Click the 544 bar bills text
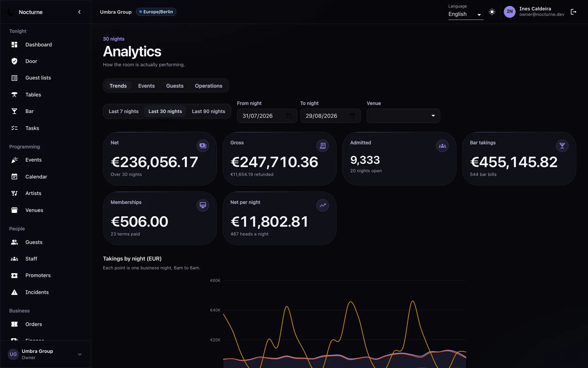 point(483,174)
